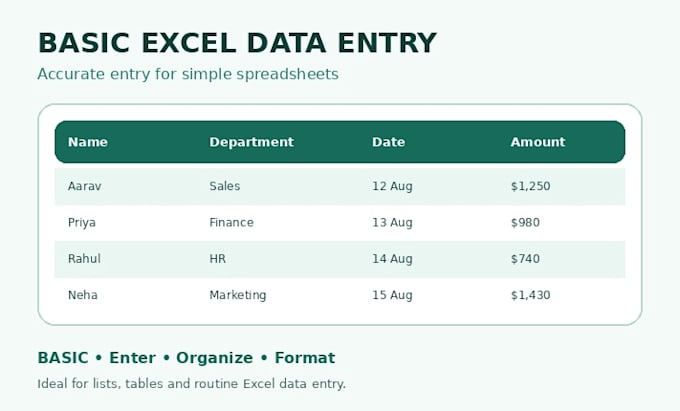Select the Priya name cell
The height and width of the screenshot is (411, 680).
tap(82, 223)
